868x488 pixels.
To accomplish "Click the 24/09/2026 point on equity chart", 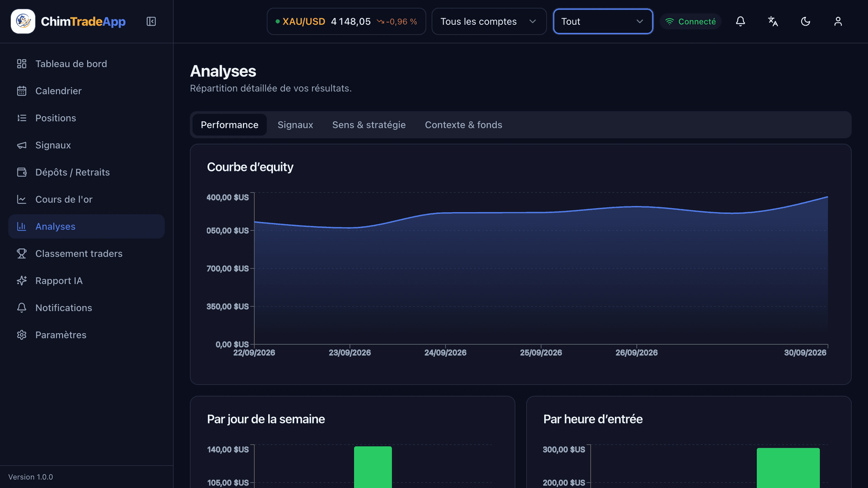I will coord(445,213).
